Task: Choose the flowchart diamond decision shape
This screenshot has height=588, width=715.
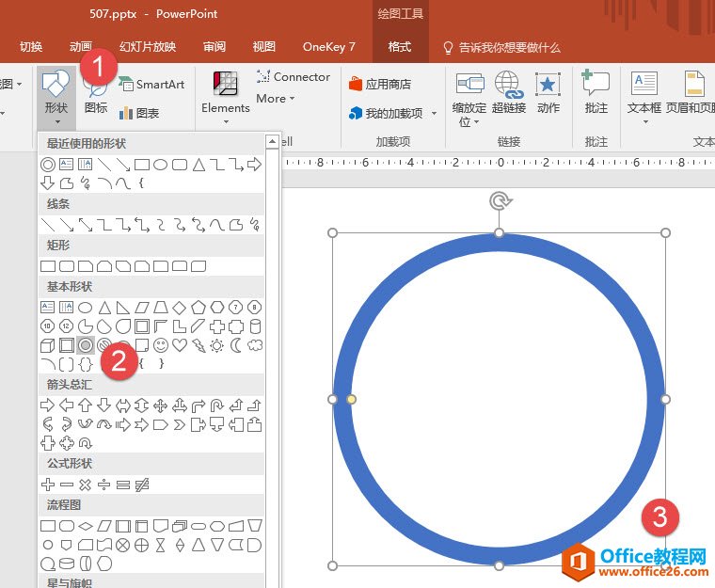Action: [x=86, y=526]
